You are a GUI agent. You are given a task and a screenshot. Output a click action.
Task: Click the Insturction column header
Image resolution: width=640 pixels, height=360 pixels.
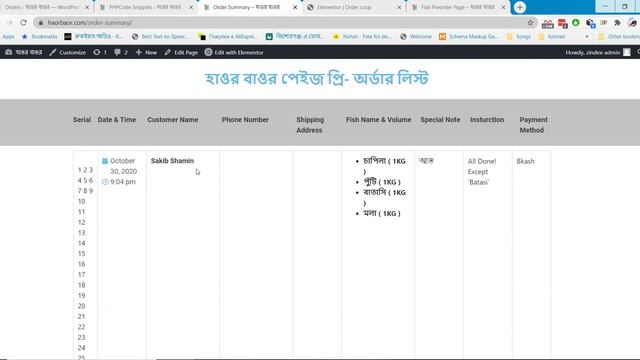(x=487, y=120)
